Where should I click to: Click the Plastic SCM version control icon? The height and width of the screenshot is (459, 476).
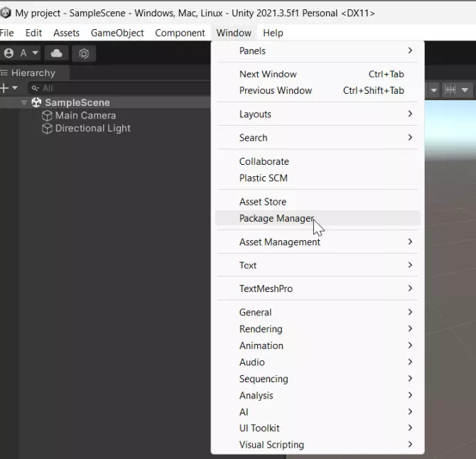(x=84, y=53)
